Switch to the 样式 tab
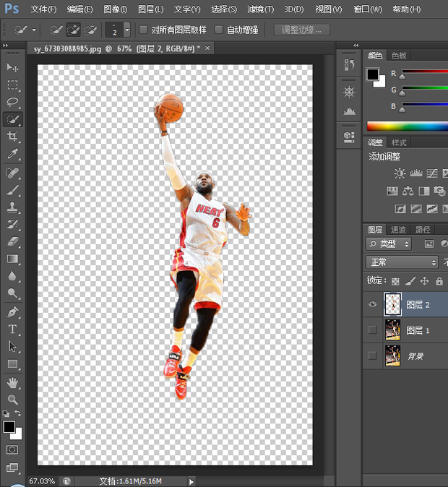 click(399, 143)
